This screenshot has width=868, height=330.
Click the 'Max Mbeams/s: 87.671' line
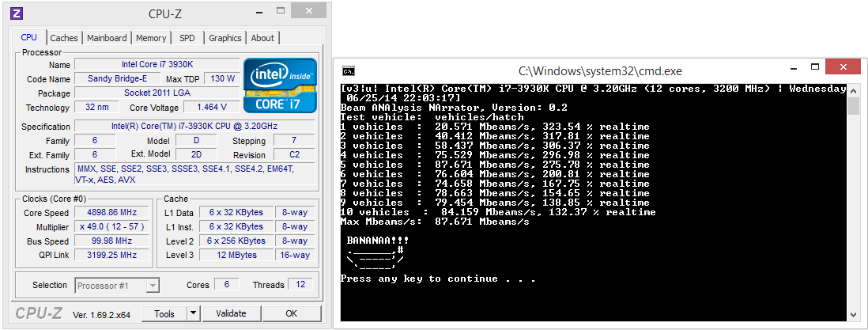(435, 222)
